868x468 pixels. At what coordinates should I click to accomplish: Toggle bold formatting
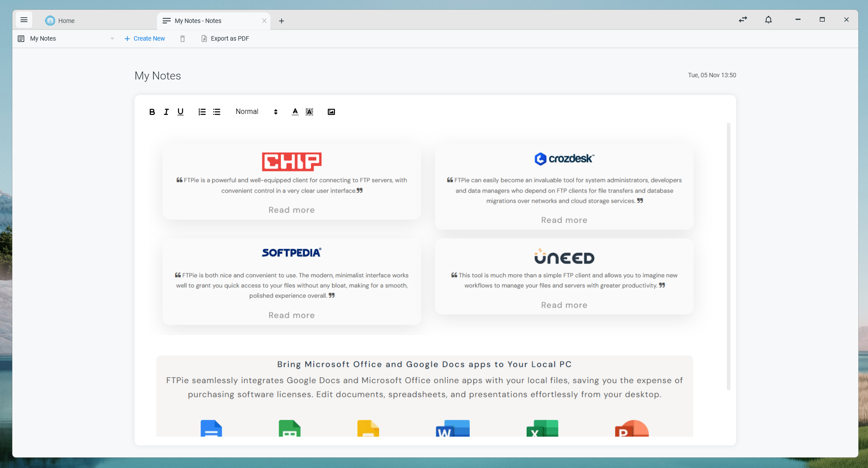click(152, 112)
